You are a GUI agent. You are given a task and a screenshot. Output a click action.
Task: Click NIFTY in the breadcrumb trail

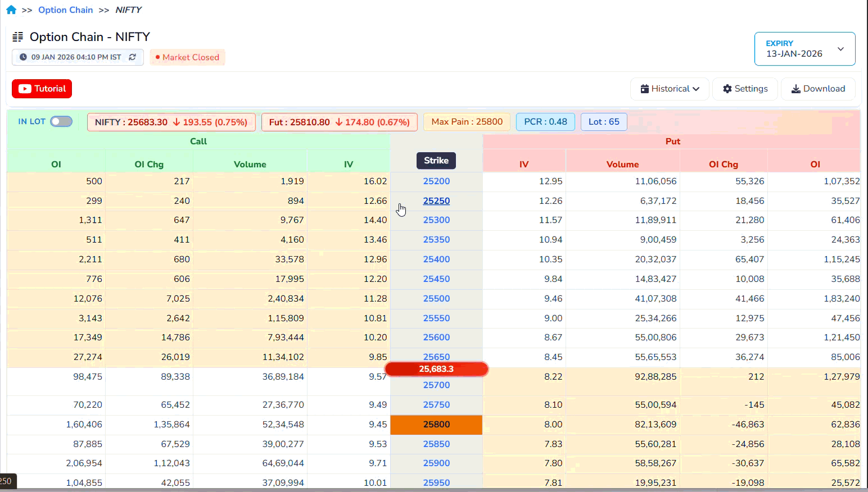click(x=128, y=10)
